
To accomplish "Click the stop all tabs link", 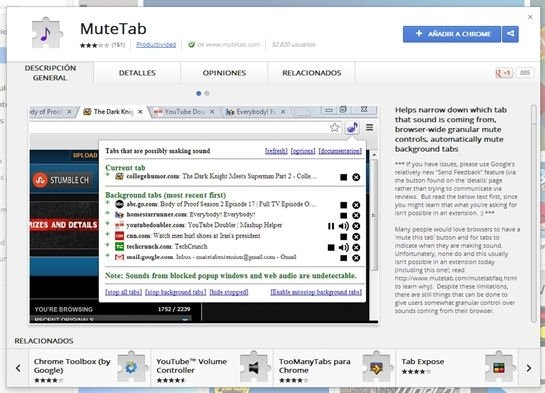I will (123, 292).
